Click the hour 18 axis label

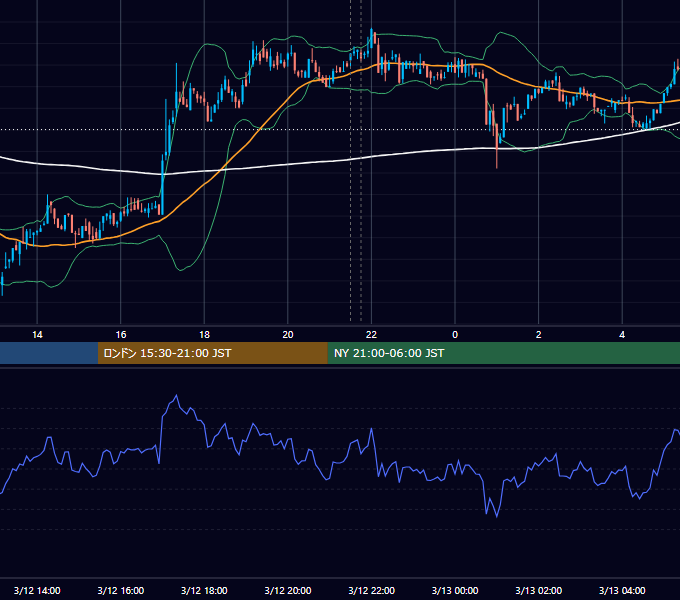tap(204, 335)
